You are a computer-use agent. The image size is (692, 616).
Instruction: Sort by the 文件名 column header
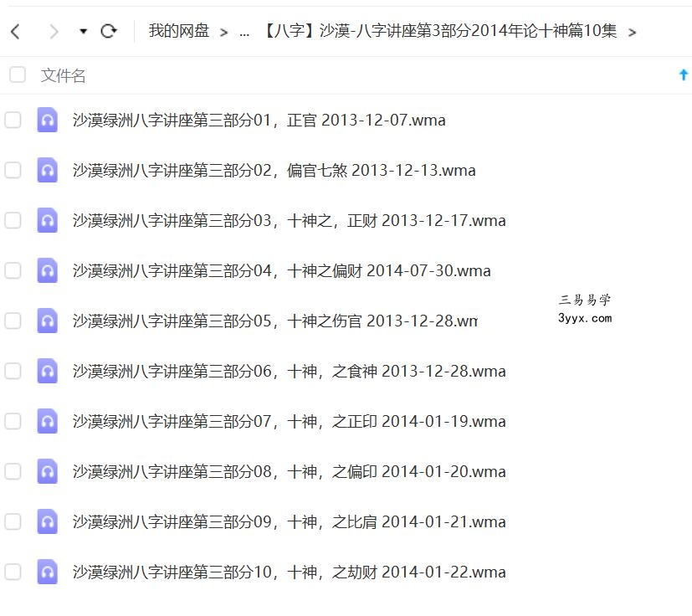click(63, 75)
